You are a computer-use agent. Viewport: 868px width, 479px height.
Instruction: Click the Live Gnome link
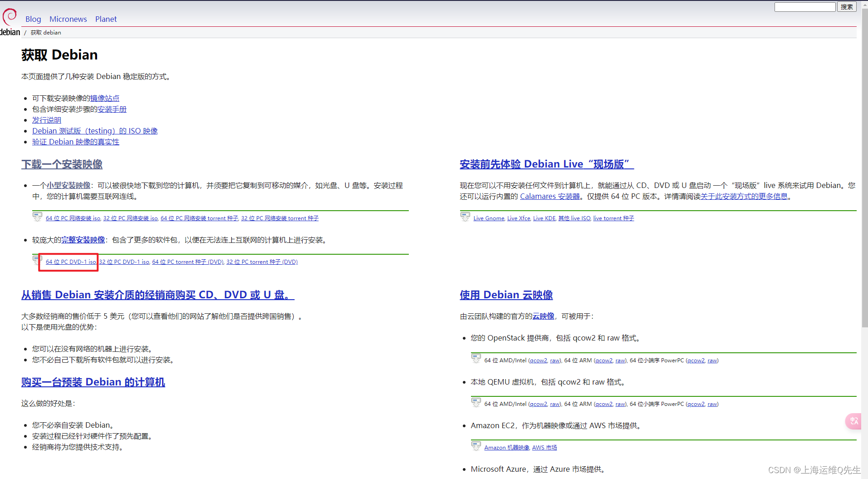489,218
